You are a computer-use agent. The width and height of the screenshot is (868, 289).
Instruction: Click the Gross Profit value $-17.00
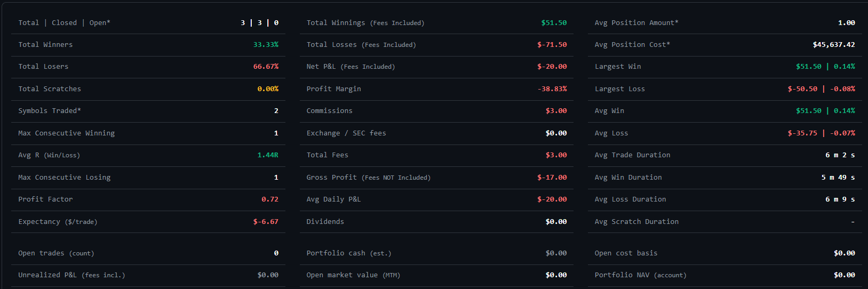pyautogui.click(x=552, y=178)
